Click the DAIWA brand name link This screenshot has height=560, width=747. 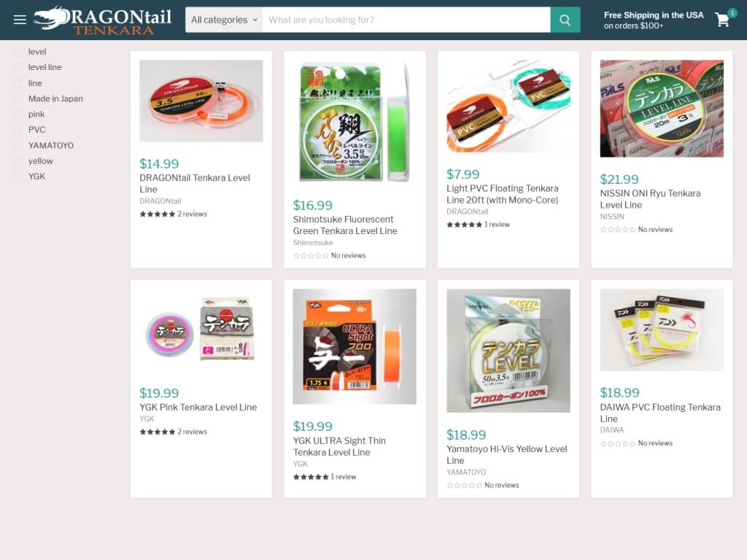tap(612, 430)
